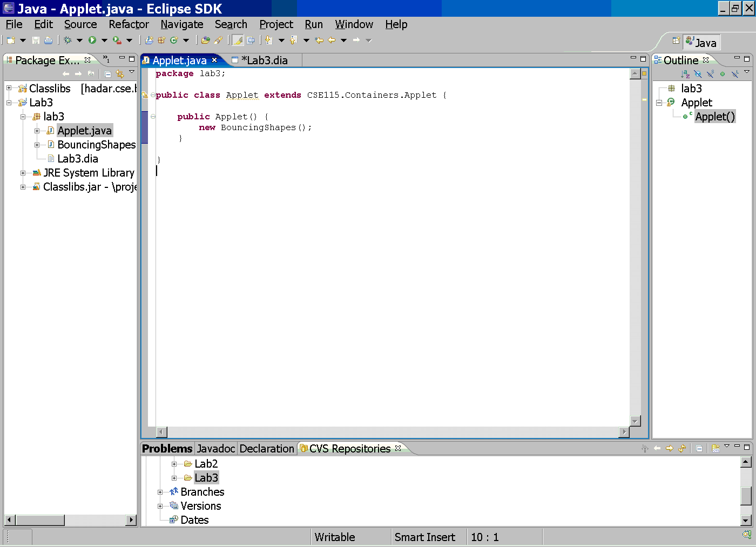Expand BouncingShapes file in Package Explorer
This screenshot has width=756, height=547.
tap(37, 145)
